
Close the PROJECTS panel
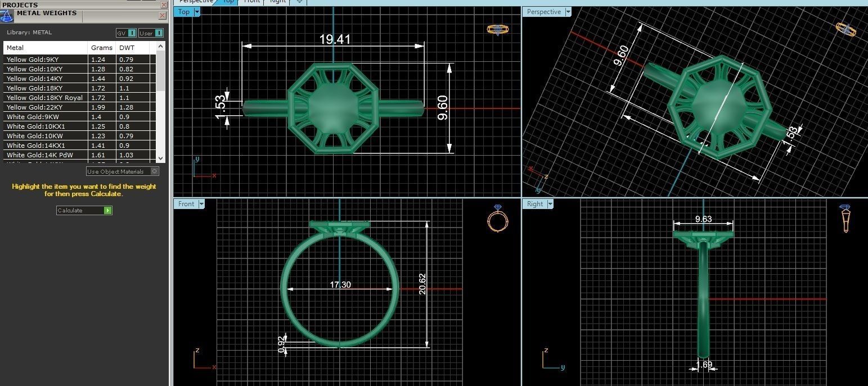point(164,4)
